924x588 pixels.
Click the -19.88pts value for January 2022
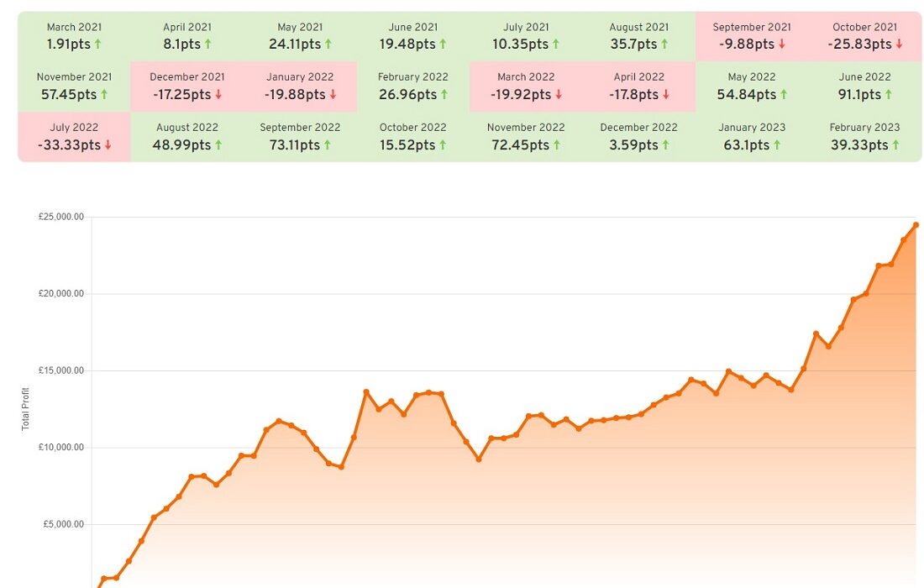click(293, 95)
